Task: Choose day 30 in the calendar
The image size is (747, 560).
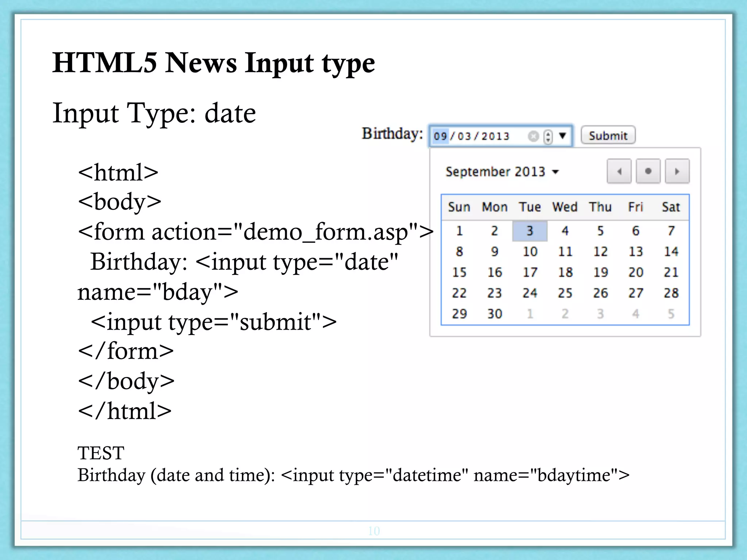Action: coord(495,314)
